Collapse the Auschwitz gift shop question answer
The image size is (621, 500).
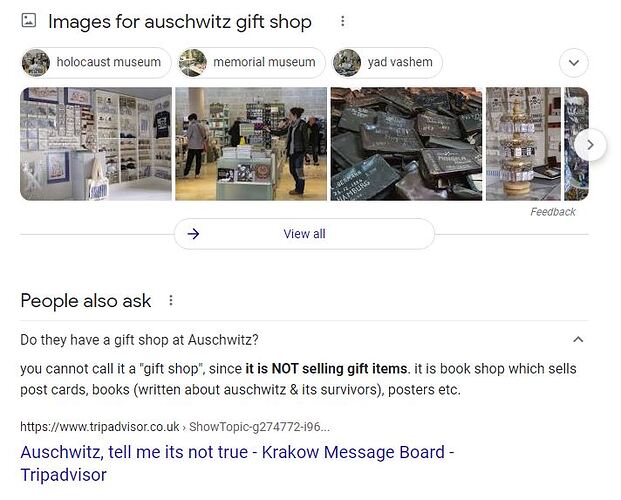578,340
